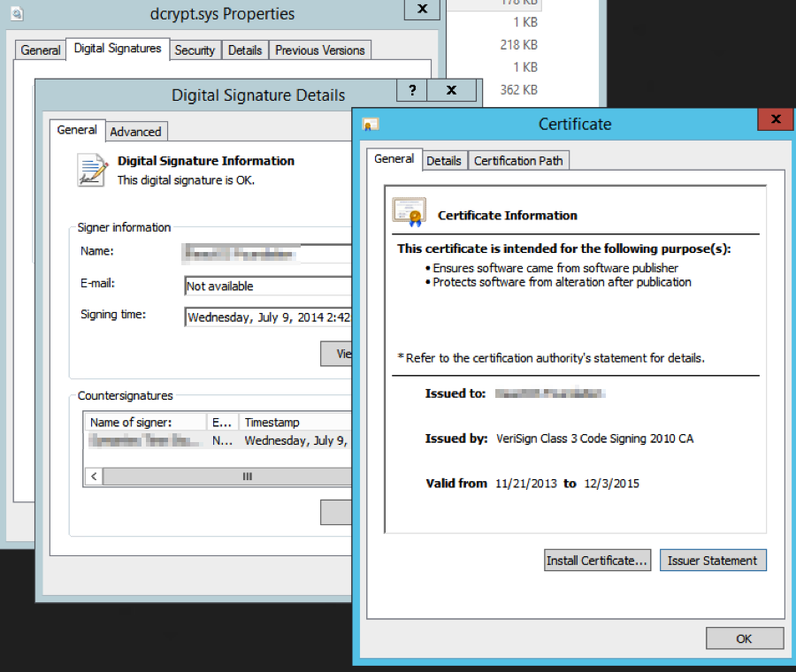Switch to the Certification Path tab
This screenshot has width=796, height=672.
tap(518, 160)
